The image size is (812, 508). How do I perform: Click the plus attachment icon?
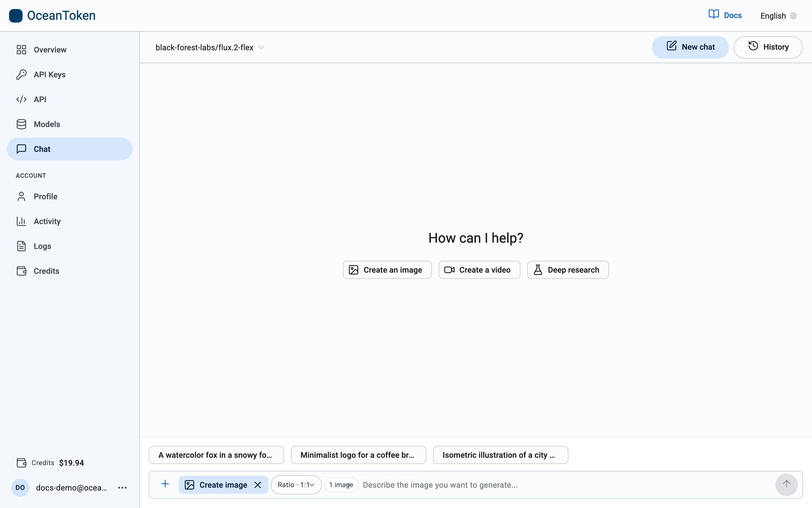point(166,484)
